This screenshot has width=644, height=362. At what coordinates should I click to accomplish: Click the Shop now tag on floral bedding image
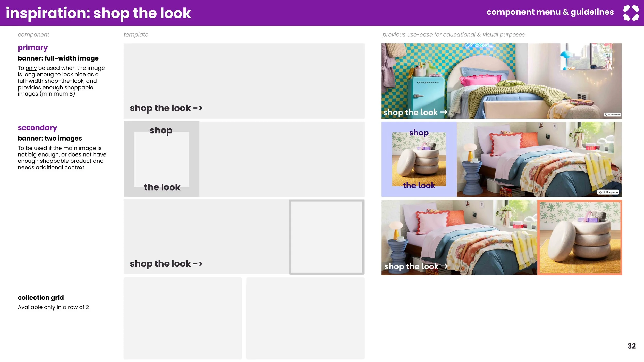point(608,192)
